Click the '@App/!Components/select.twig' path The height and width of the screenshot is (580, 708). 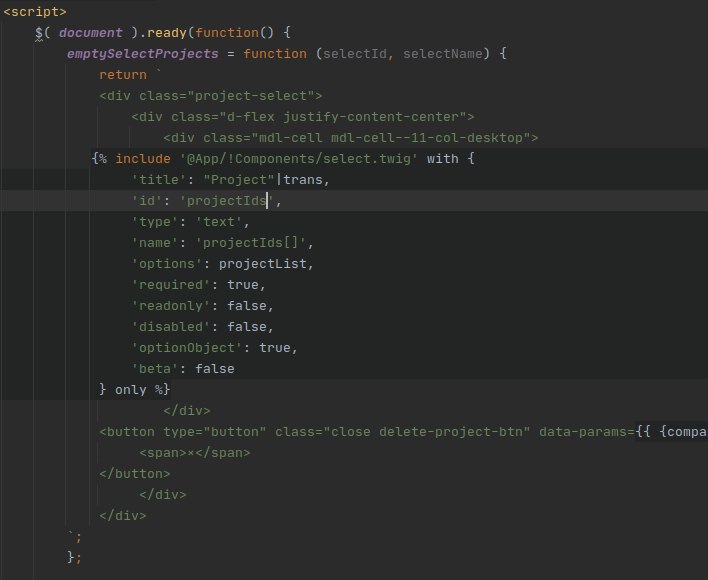click(298, 159)
